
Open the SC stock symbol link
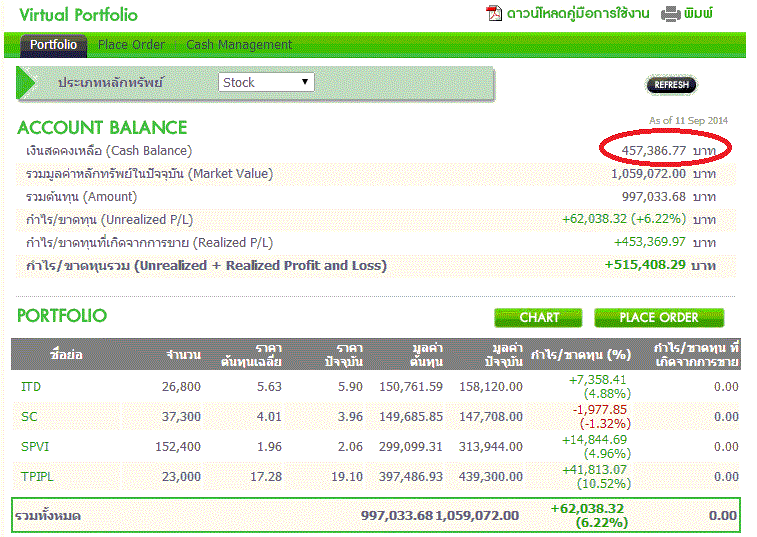click(29, 417)
